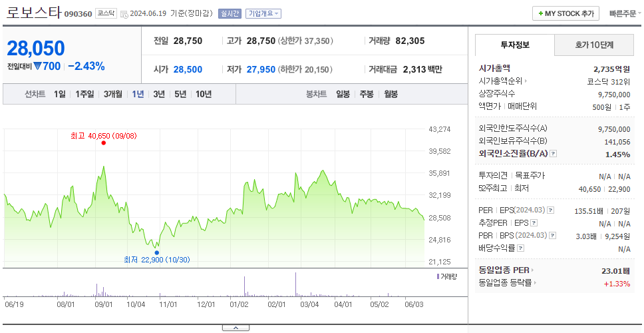Click the purple 거래량 legend marker
This screenshot has width=644, height=333.
click(x=438, y=276)
